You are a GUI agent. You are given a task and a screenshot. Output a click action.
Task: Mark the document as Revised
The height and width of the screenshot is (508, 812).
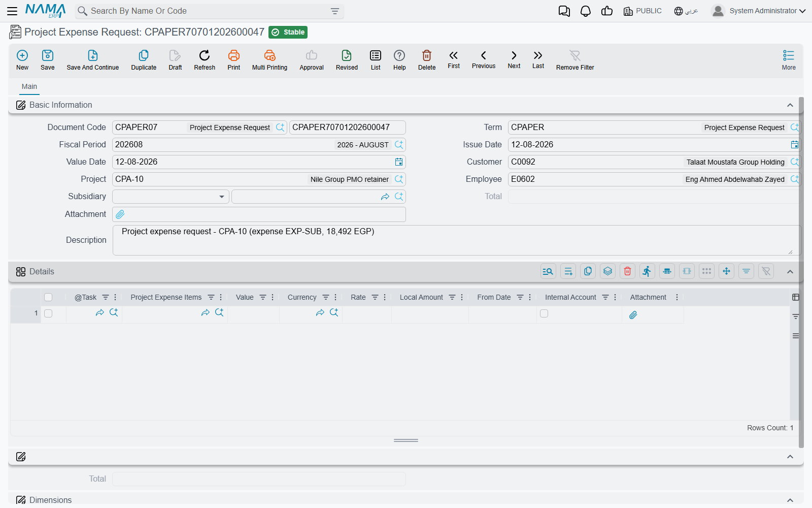click(x=347, y=60)
